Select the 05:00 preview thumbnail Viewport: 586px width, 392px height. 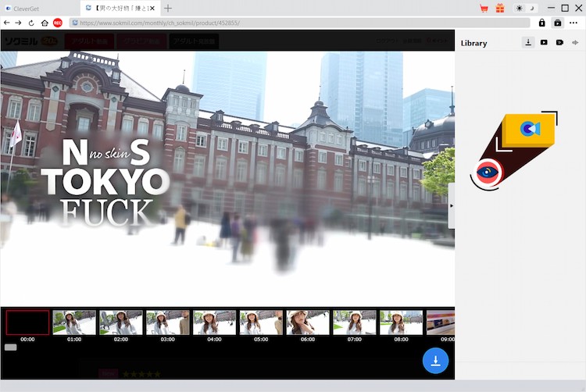[x=261, y=323]
